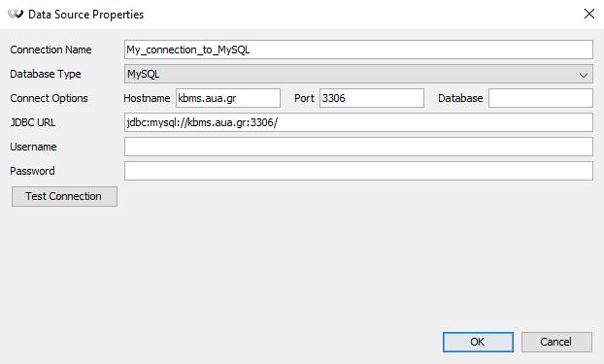Screen dimensions: 604x364
Task: Click the Port label text
Action: point(304,98)
